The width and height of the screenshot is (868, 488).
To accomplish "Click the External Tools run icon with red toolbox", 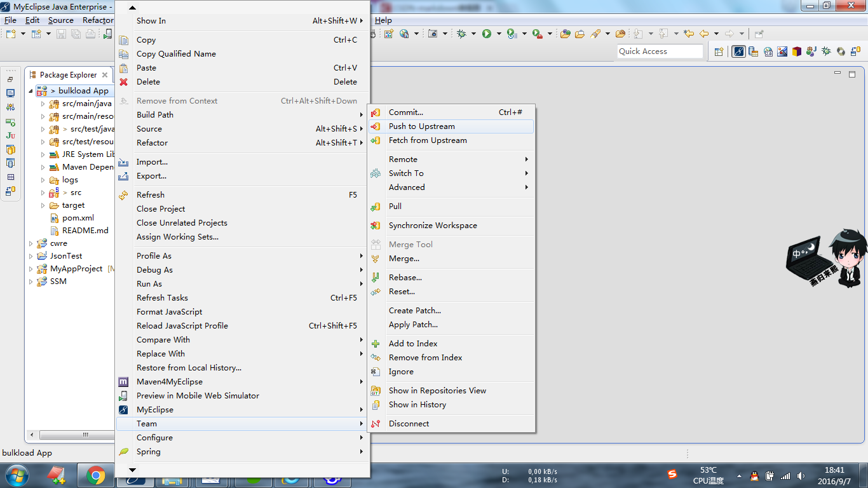I will click(x=538, y=34).
